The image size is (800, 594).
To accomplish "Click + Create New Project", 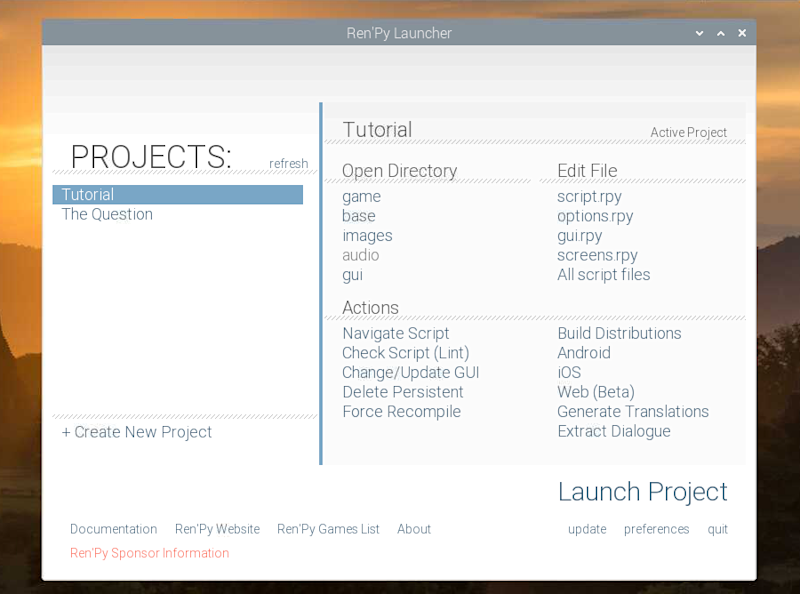I will (137, 432).
